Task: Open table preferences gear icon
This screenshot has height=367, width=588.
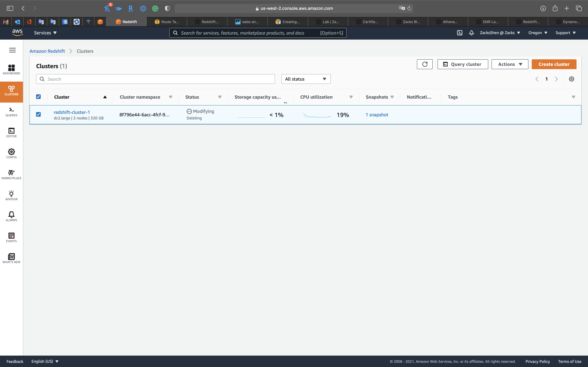Action: (x=571, y=79)
